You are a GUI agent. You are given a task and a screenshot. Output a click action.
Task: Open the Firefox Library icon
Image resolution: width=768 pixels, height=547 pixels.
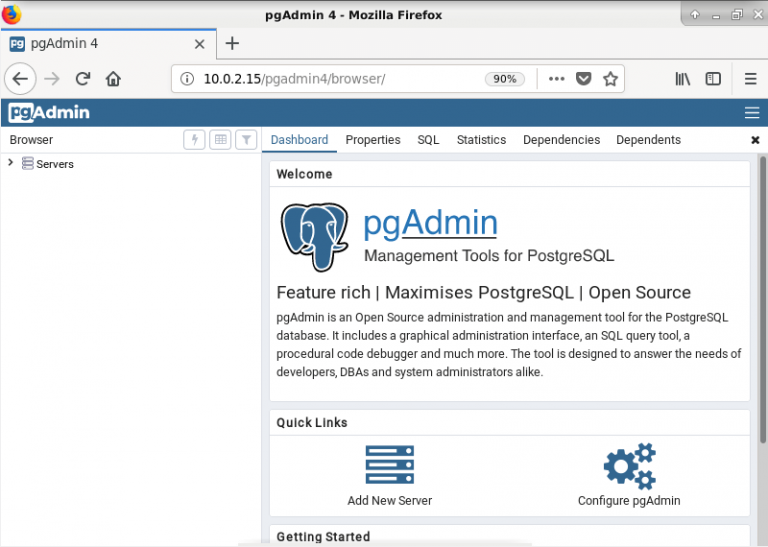coord(682,79)
